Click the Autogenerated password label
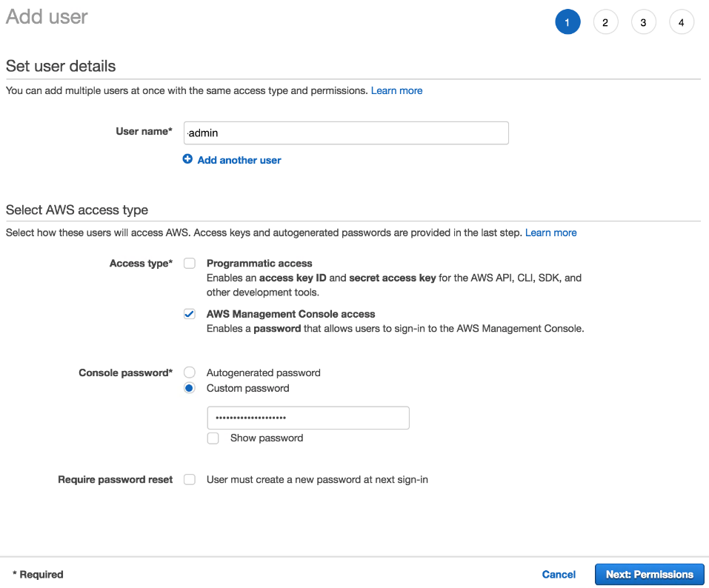709x588 pixels. (264, 372)
